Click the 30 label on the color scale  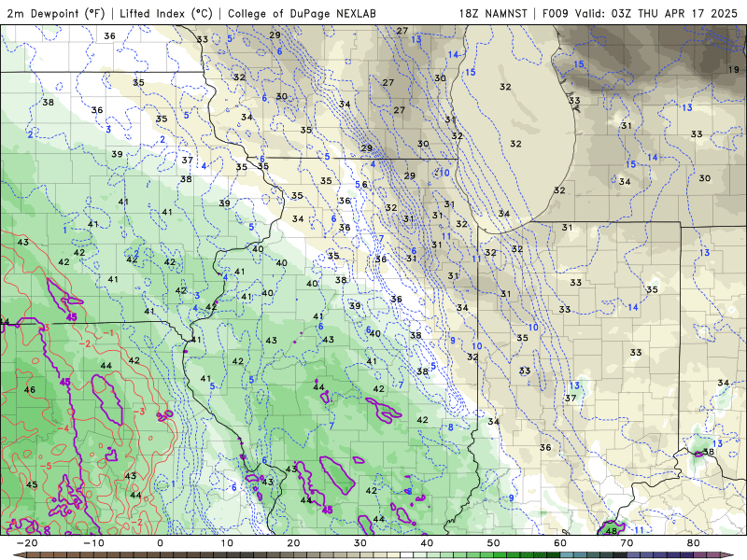[x=360, y=543]
